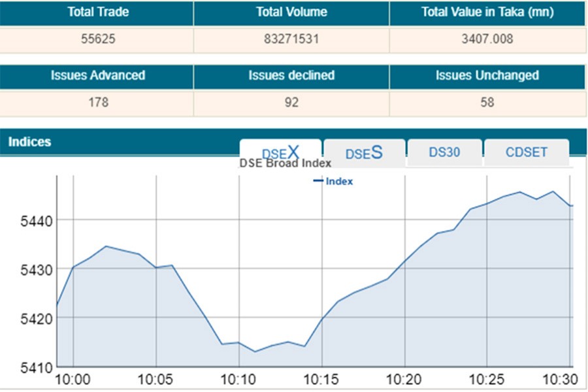This screenshot has height=392, width=588.
Task: Click the declined issues count 92
Action: click(x=291, y=103)
